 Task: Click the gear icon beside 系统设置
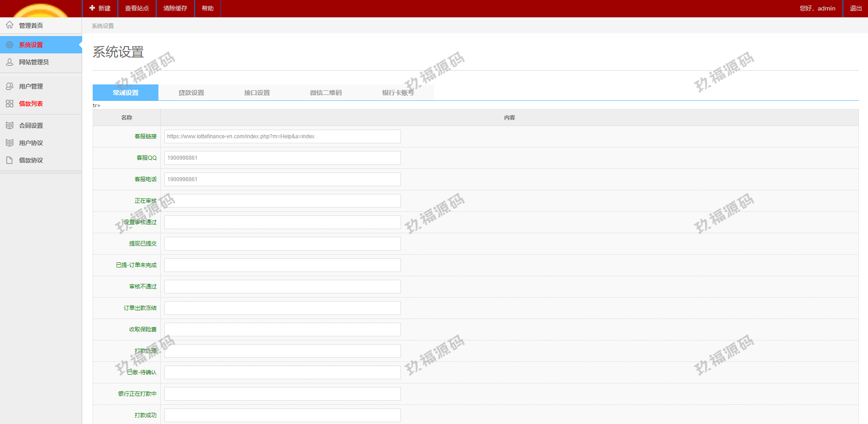pos(10,45)
